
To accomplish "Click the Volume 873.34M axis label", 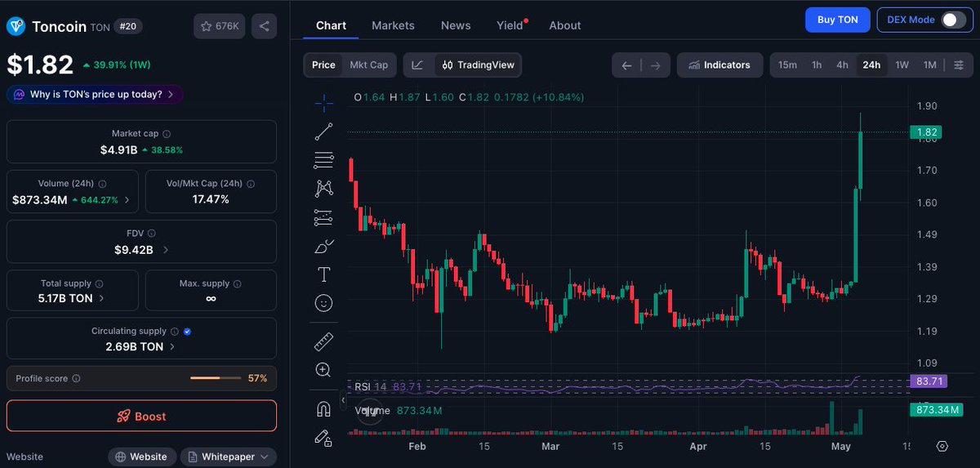I will [x=935, y=409].
